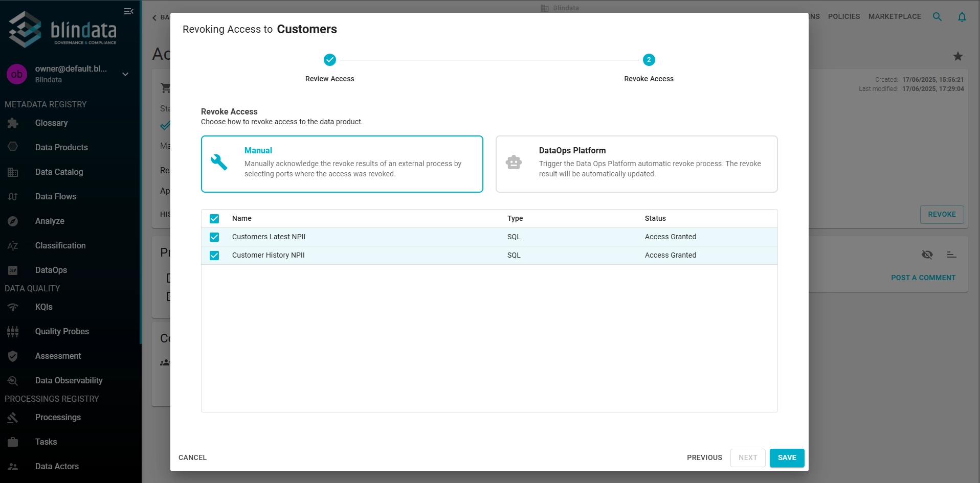
Task: Click the Revoke Access step 2 circle
Action: (x=649, y=60)
